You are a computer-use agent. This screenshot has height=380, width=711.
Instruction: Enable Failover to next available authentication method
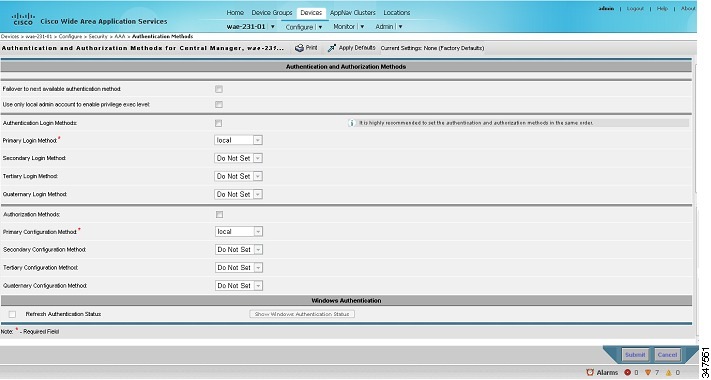click(x=219, y=89)
